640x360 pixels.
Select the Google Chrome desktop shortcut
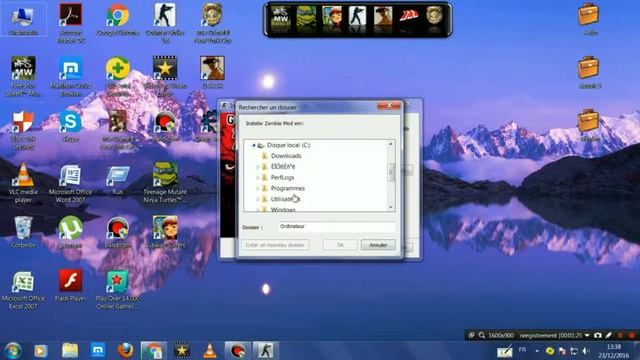[118, 19]
